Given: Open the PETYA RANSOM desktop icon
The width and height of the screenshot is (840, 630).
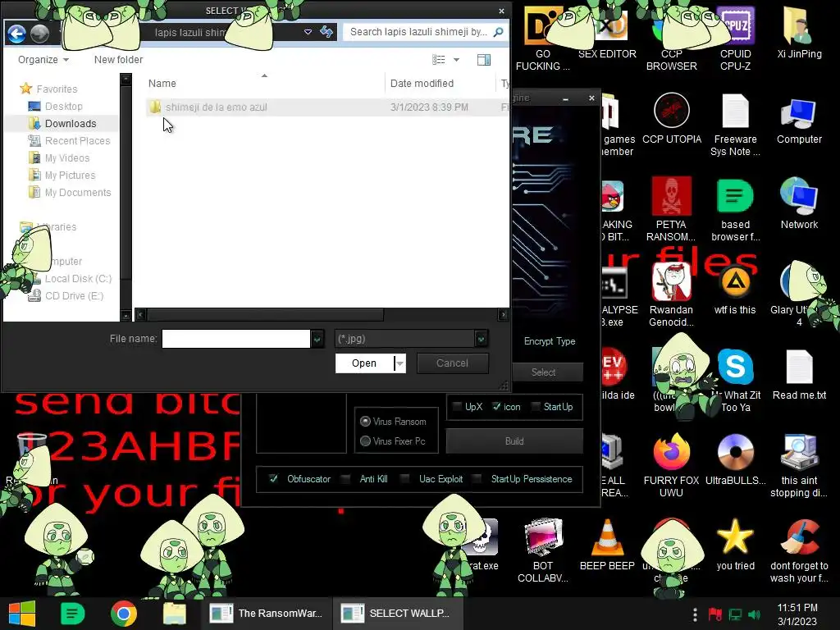Looking at the screenshot, I should pyautogui.click(x=671, y=210).
